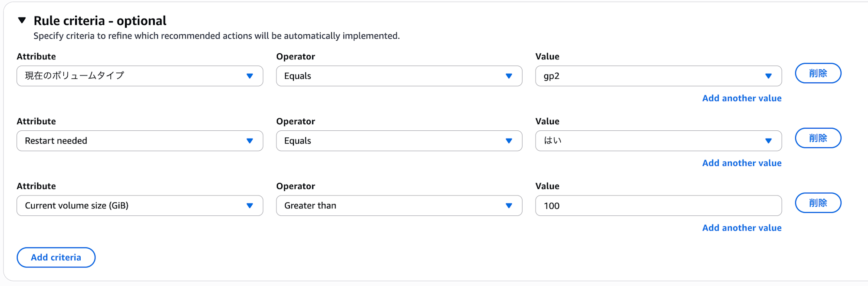The width and height of the screenshot is (868, 286).
Task: Add another value under gp2
Action: click(742, 98)
